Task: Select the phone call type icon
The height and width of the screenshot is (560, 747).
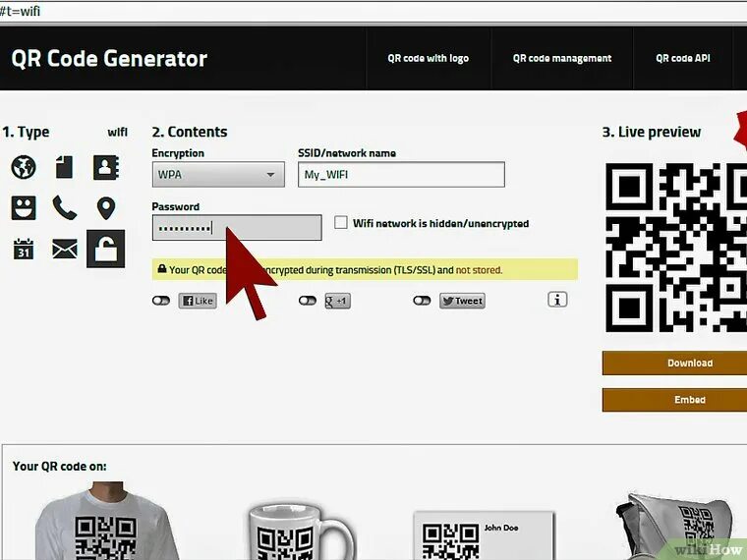Action: pyautogui.click(x=64, y=207)
